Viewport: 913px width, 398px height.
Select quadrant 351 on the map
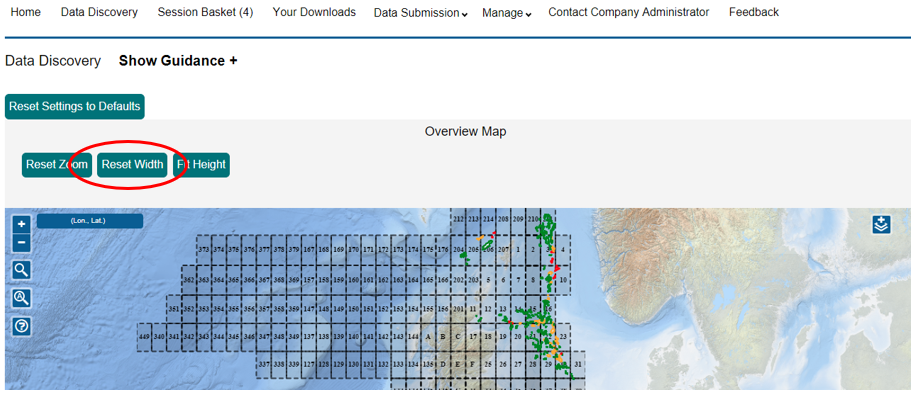click(174, 308)
